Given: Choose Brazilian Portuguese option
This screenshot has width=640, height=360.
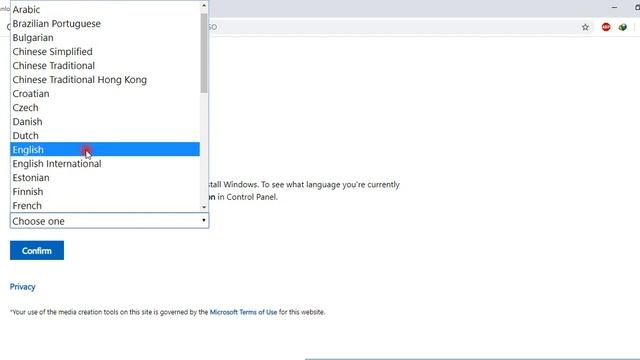Looking at the screenshot, I should [105, 24].
